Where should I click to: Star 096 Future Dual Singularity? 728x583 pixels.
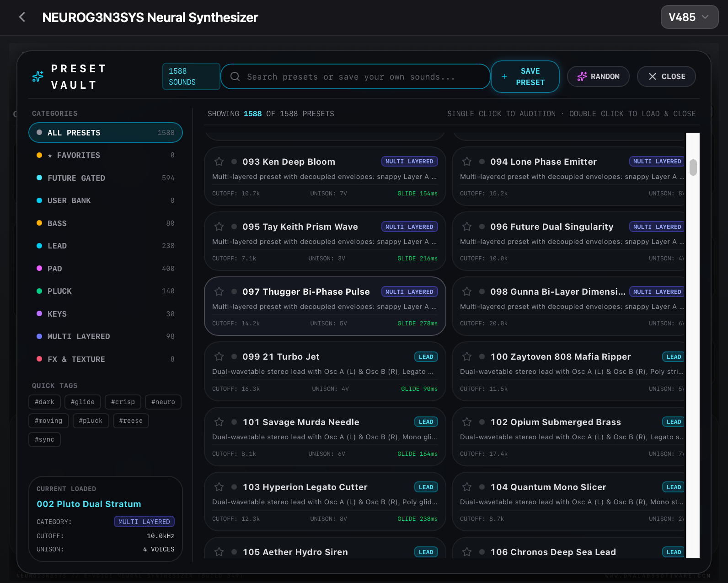click(467, 227)
